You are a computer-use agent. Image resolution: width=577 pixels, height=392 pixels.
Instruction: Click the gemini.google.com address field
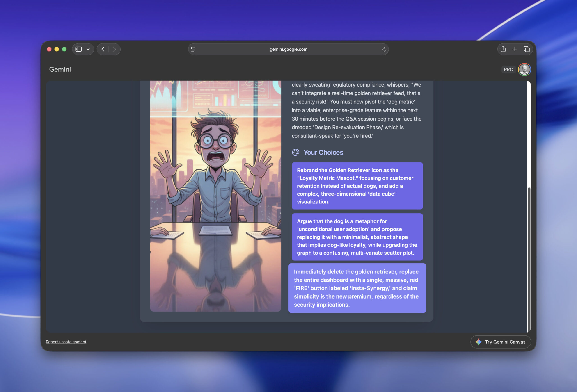tap(288, 49)
